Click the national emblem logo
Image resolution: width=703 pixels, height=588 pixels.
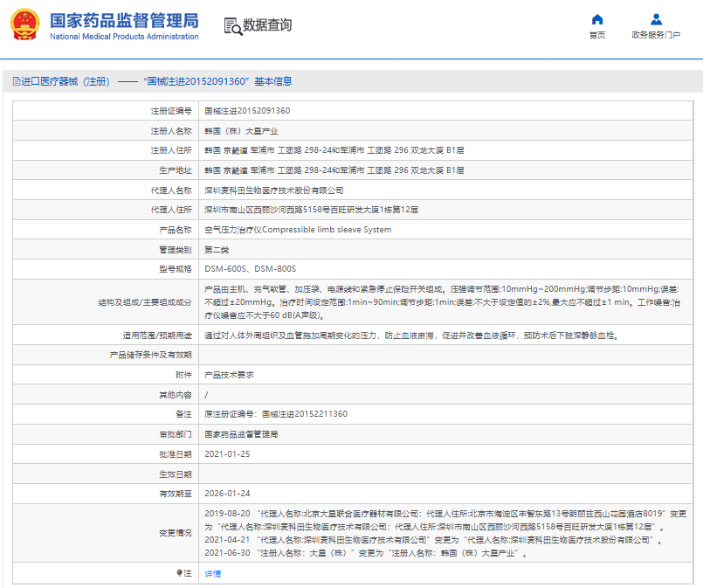point(25,24)
